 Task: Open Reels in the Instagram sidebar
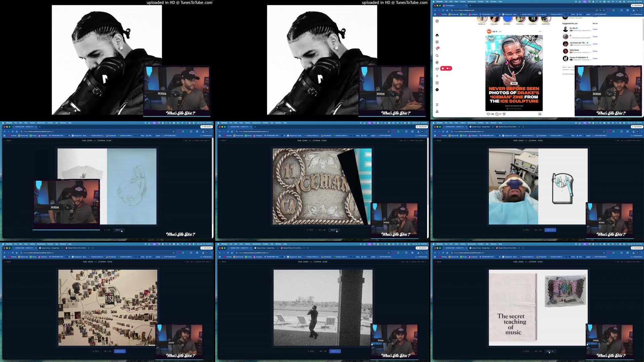437,42
